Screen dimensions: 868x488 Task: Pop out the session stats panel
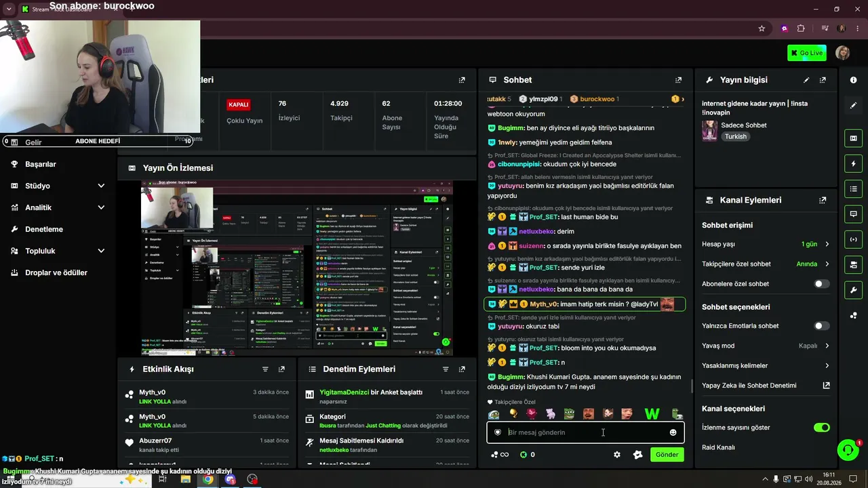pos(462,80)
